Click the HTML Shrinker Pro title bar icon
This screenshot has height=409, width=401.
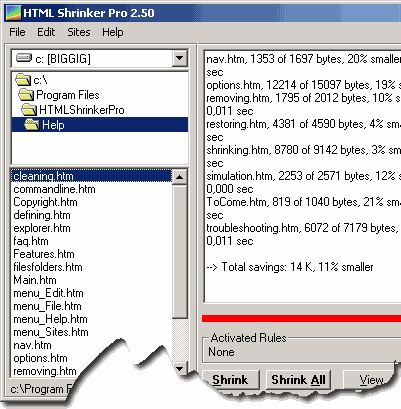tap(13, 13)
